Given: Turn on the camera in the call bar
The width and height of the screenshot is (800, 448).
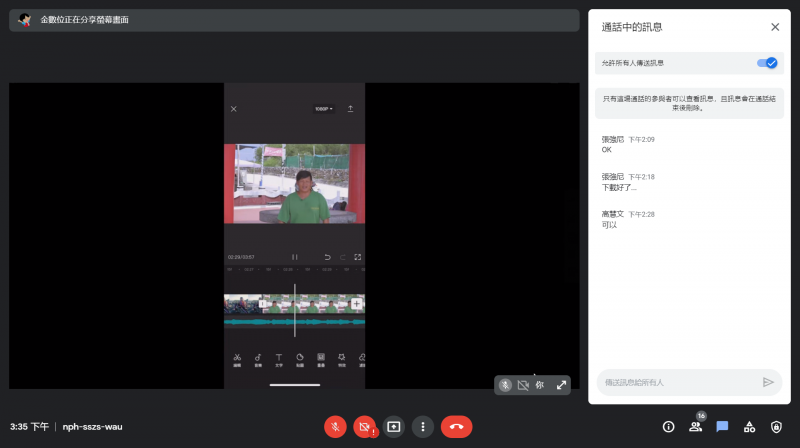Looking at the screenshot, I should pyautogui.click(x=364, y=426).
